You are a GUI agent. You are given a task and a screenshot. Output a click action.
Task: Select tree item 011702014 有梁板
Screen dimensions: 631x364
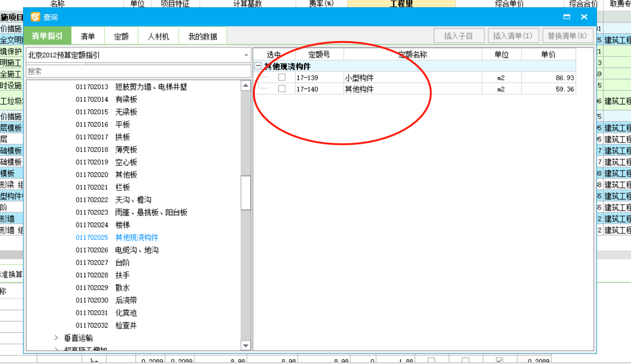point(106,99)
